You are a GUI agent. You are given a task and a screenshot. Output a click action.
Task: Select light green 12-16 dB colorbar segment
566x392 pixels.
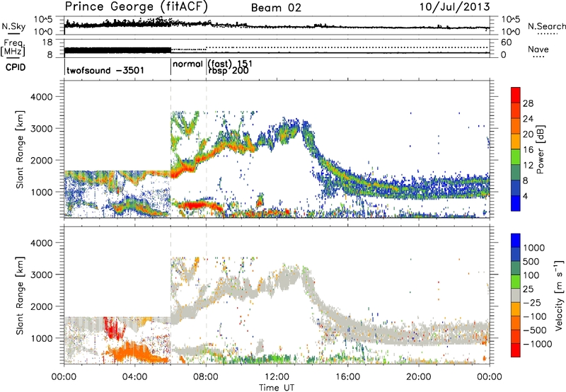[516, 157]
